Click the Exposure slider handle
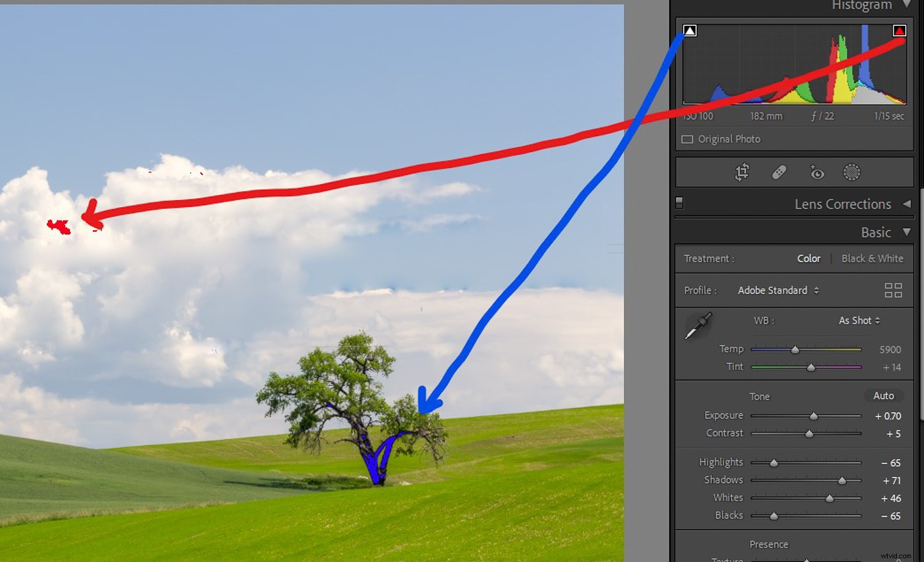Image resolution: width=924 pixels, height=562 pixels. (x=814, y=416)
